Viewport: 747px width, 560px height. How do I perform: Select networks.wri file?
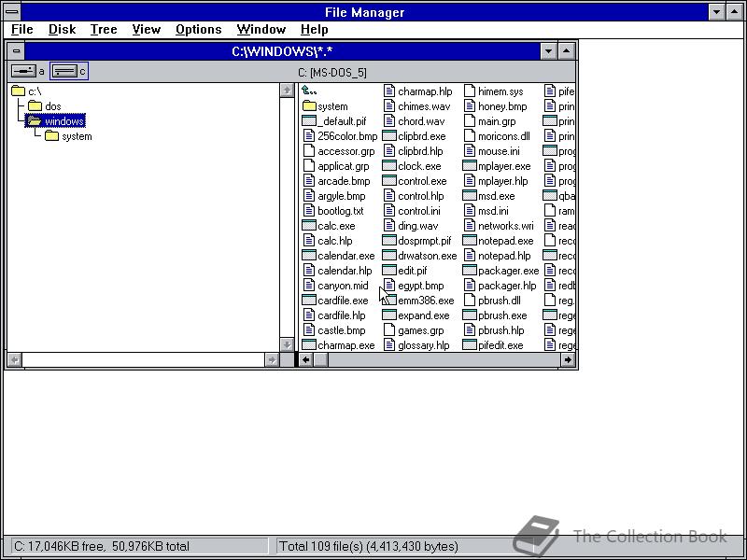(x=499, y=226)
